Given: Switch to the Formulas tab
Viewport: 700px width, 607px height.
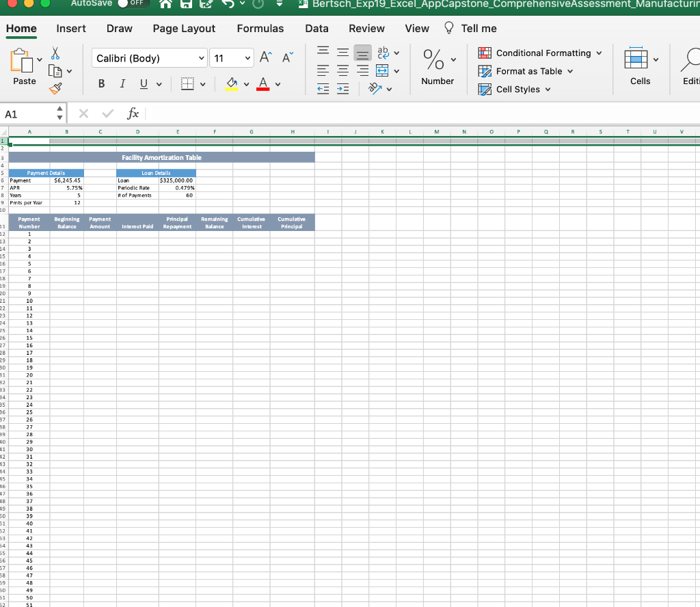Looking at the screenshot, I should pos(260,29).
